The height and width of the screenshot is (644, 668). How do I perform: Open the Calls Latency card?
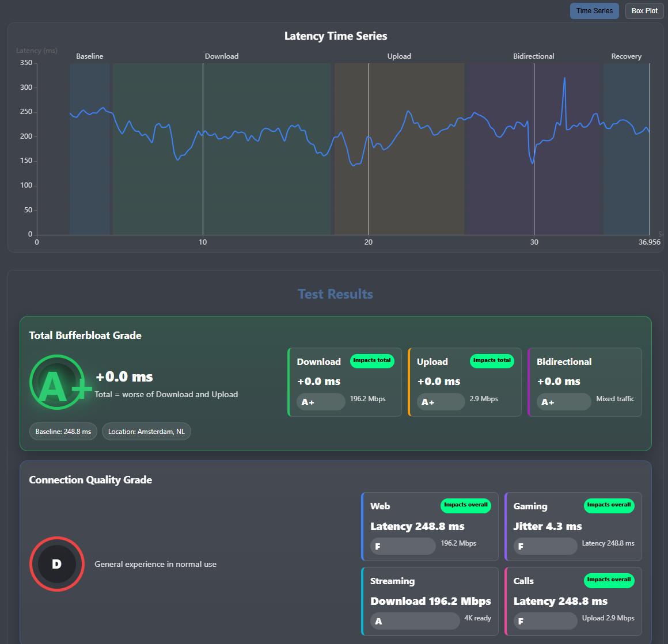click(x=573, y=601)
